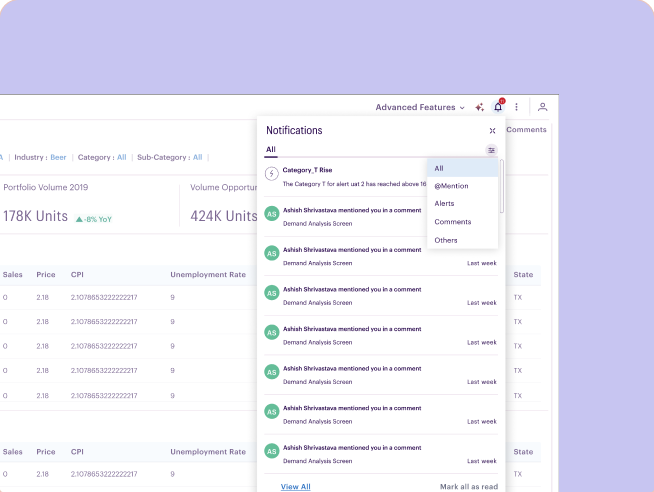654x492 pixels.
Task: Click the View All link
Action: tap(295, 487)
